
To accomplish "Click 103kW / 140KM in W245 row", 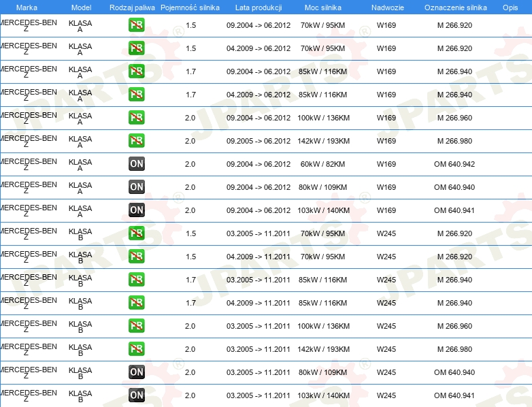I will [323, 395].
